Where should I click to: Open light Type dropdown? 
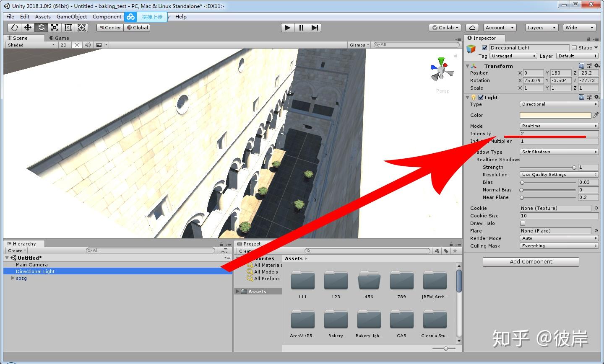click(x=559, y=104)
